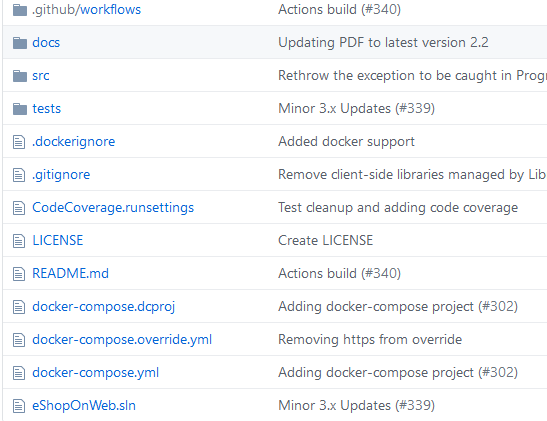Open docker-compose.override.yml file
This screenshot has width=547, height=421.
click(122, 340)
